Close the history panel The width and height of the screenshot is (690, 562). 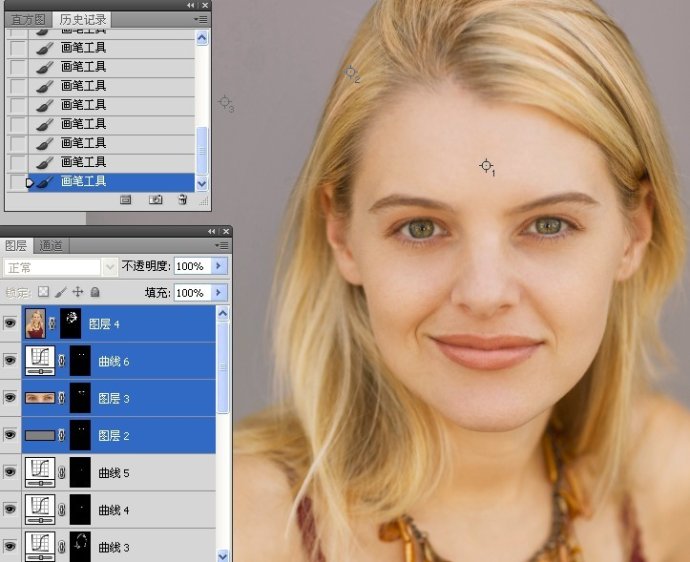[205, 5]
